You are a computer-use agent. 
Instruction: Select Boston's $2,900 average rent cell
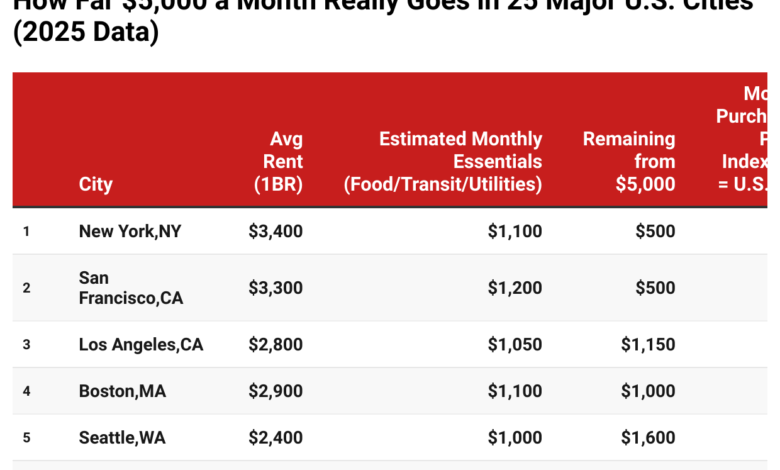[275, 392]
